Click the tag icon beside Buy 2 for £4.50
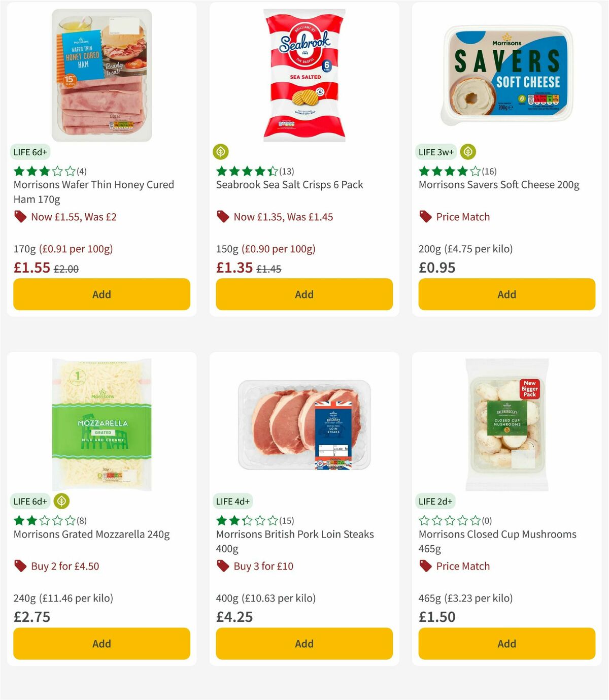 pos(20,566)
